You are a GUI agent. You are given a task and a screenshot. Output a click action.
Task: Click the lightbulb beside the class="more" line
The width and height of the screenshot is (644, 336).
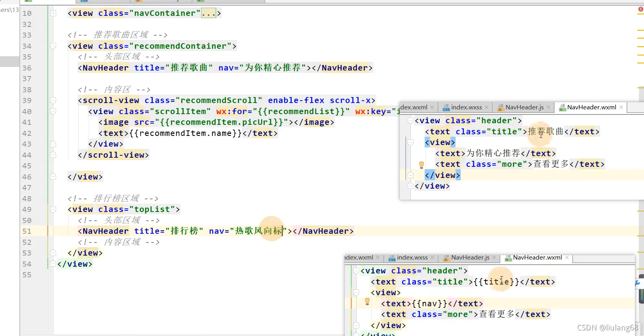[x=422, y=164]
